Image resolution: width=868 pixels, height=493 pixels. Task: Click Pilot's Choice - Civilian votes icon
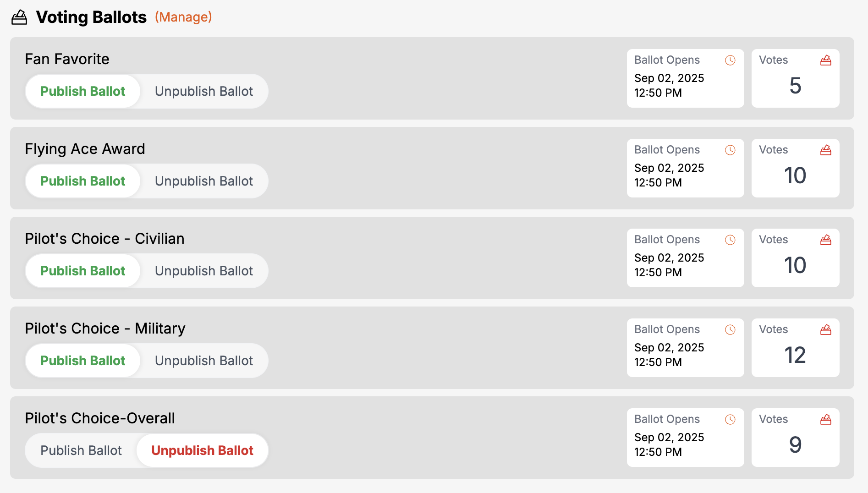[825, 240]
